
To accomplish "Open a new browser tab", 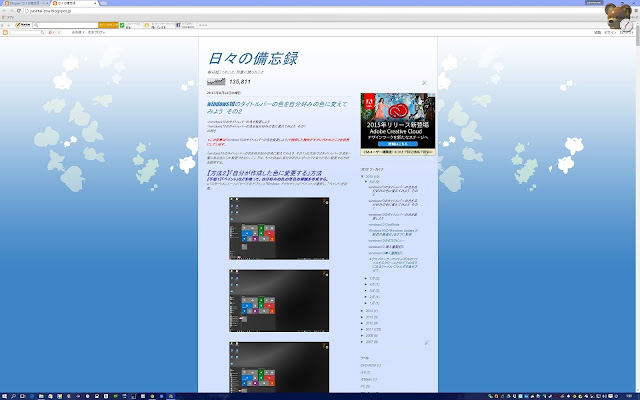I will [104, 3].
